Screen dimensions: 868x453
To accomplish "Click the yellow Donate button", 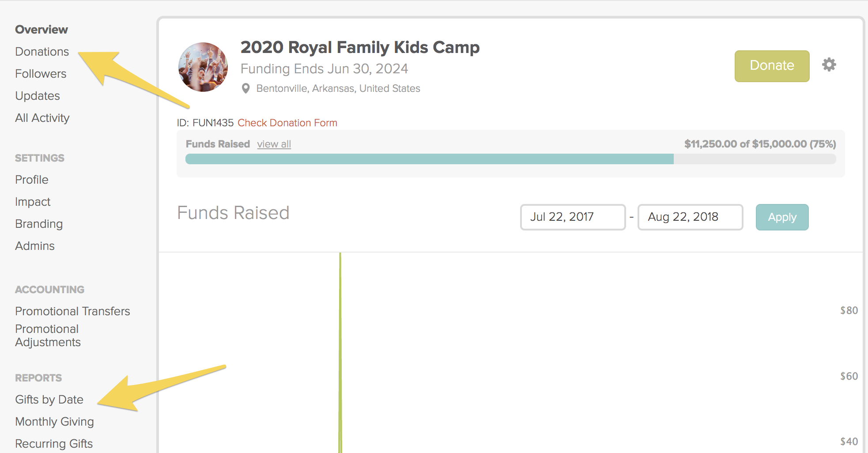I will pyautogui.click(x=772, y=66).
